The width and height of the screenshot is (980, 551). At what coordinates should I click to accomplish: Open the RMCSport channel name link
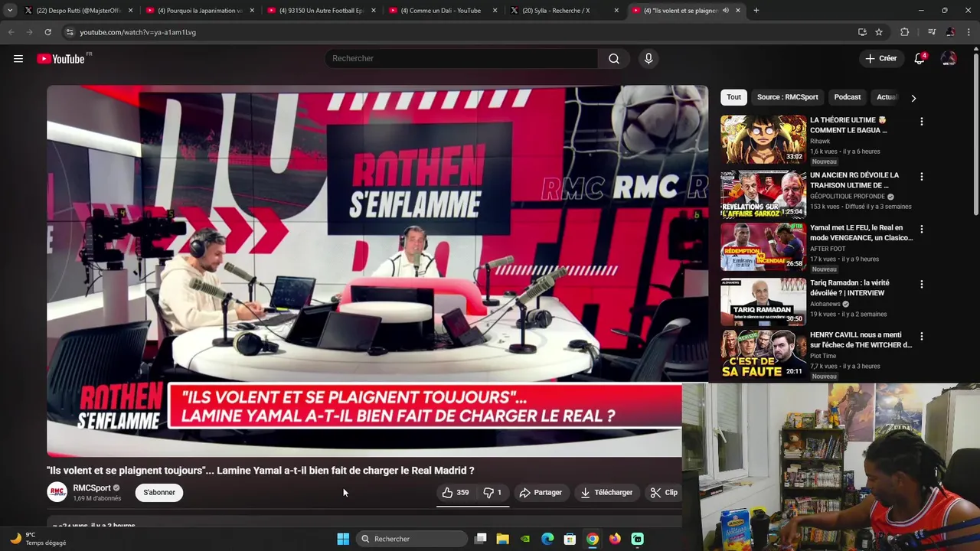coord(91,488)
